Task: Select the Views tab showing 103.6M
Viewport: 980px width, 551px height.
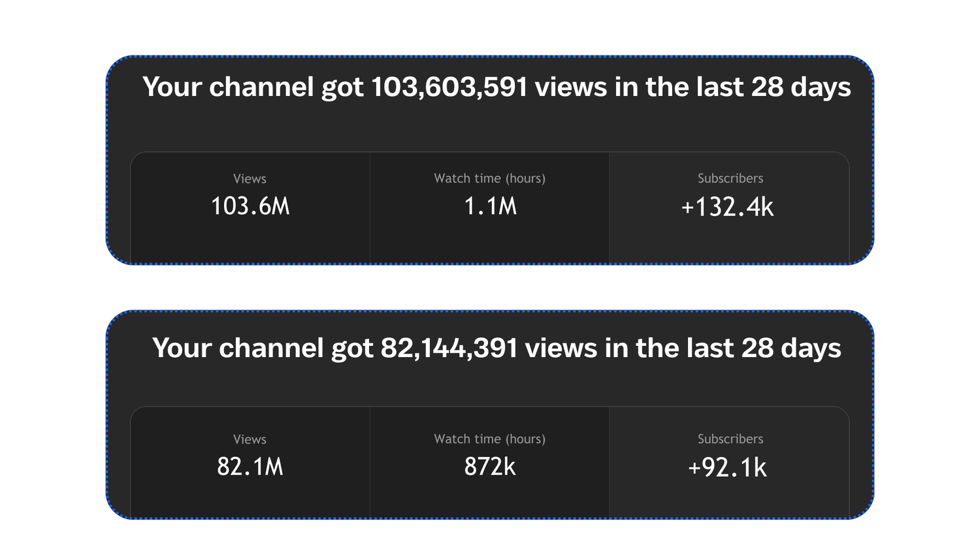Action: (x=250, y=208)
